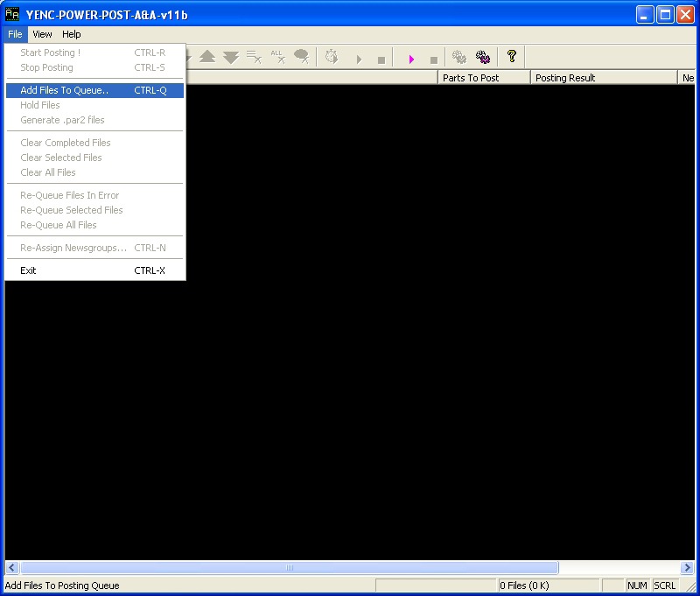Select Exit from the File menu
The width and height of the screenshot is (700, 596).
95,270
